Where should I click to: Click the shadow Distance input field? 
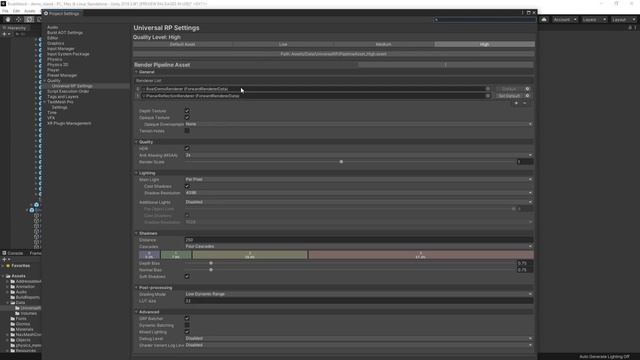[359, 240]
